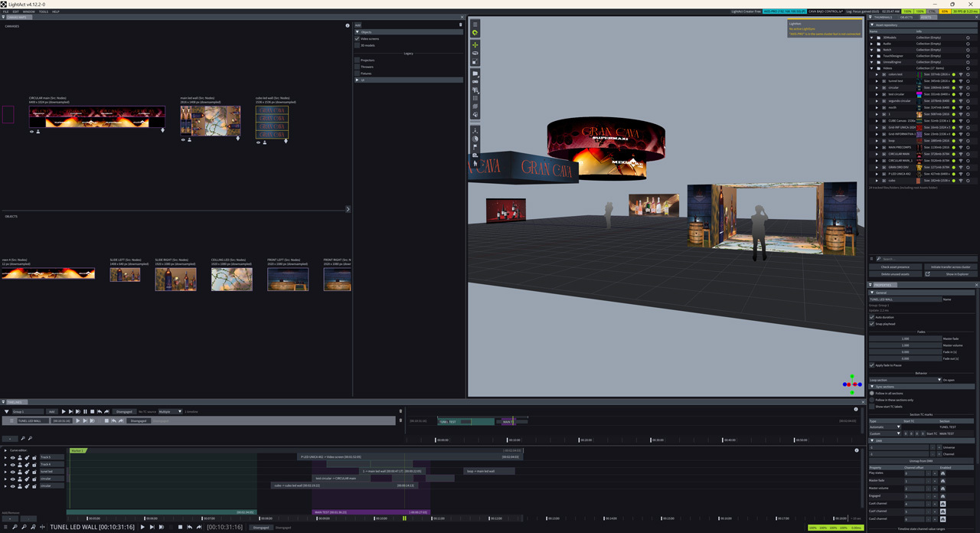The width and height of the screenshot is (980, 533).
Task: Click the Show in Explorer icon
Action: (927, 273)
